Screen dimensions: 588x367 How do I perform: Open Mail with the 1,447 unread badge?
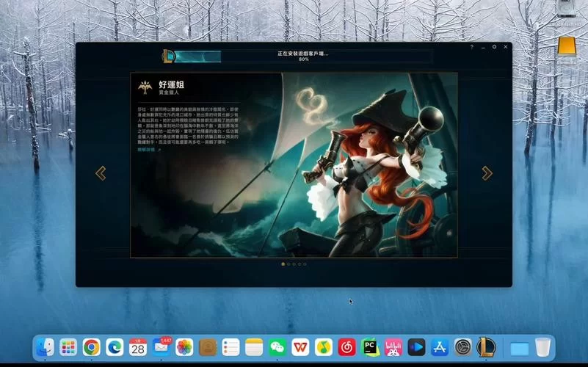[161, 347]
